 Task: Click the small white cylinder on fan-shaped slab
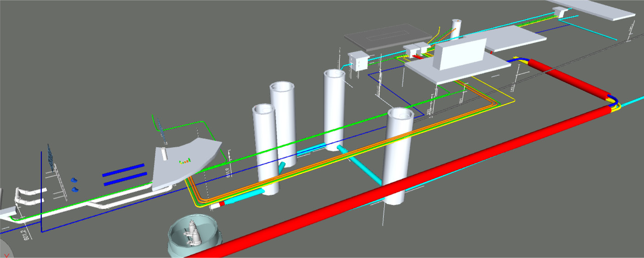click(164, 154)
